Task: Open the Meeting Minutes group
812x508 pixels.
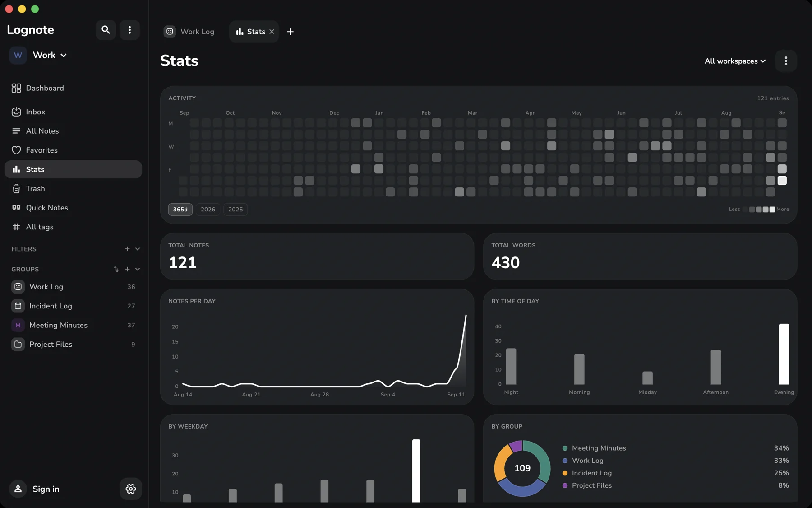Action: [73, 325]
